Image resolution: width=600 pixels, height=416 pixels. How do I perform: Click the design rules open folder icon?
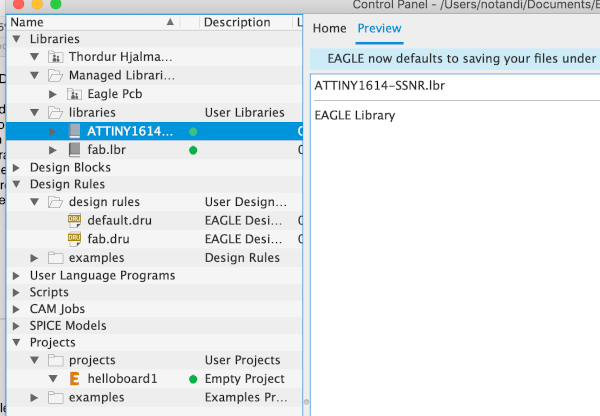click(x=55, y=202)
